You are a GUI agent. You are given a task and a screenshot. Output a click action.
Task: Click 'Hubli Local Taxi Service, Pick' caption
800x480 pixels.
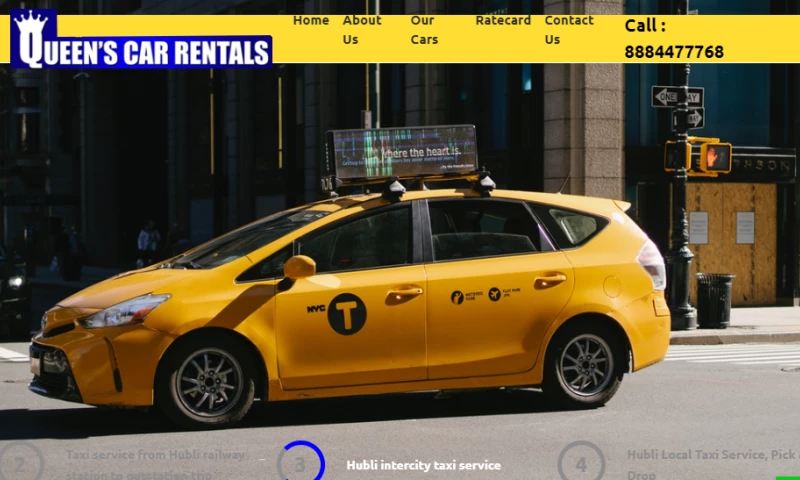pos(713,455)
